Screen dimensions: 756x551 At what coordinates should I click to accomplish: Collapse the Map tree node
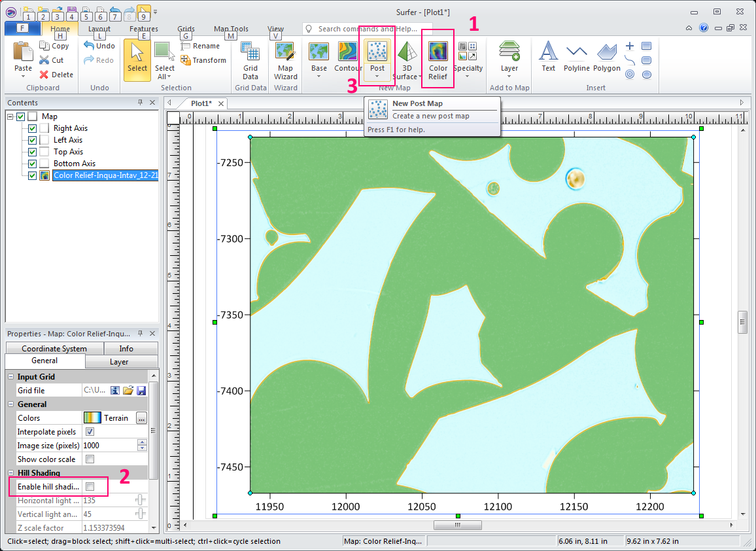click(10, 116)
